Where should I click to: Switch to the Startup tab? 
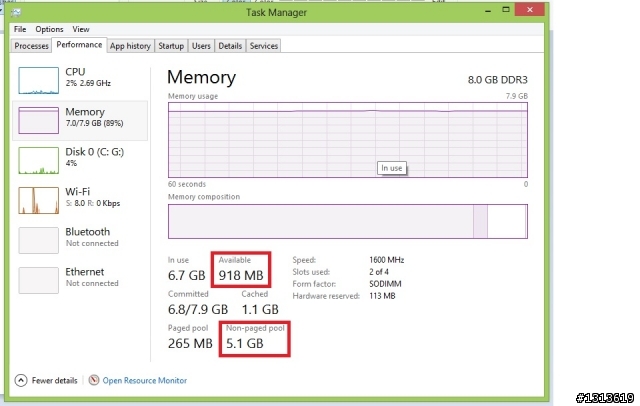pos(171,46)
